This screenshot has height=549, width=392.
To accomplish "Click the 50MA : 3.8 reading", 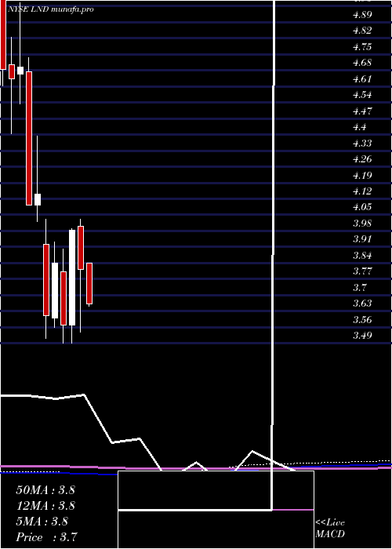I will point(45,490).
